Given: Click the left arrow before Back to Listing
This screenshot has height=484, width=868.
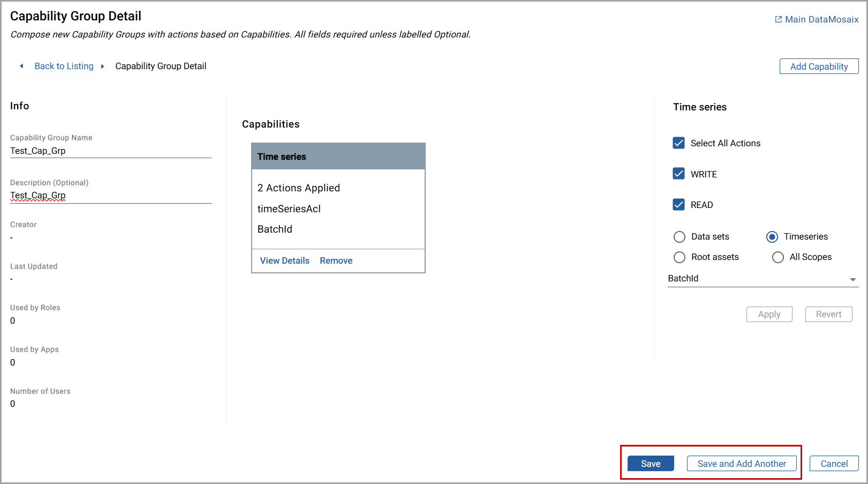Looking at the screenshot, I should 21,66.
